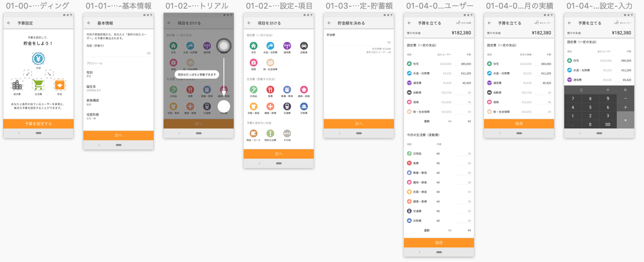Select その他 icon in 01-02 設定-項目 screen

(x=287, y=134)
